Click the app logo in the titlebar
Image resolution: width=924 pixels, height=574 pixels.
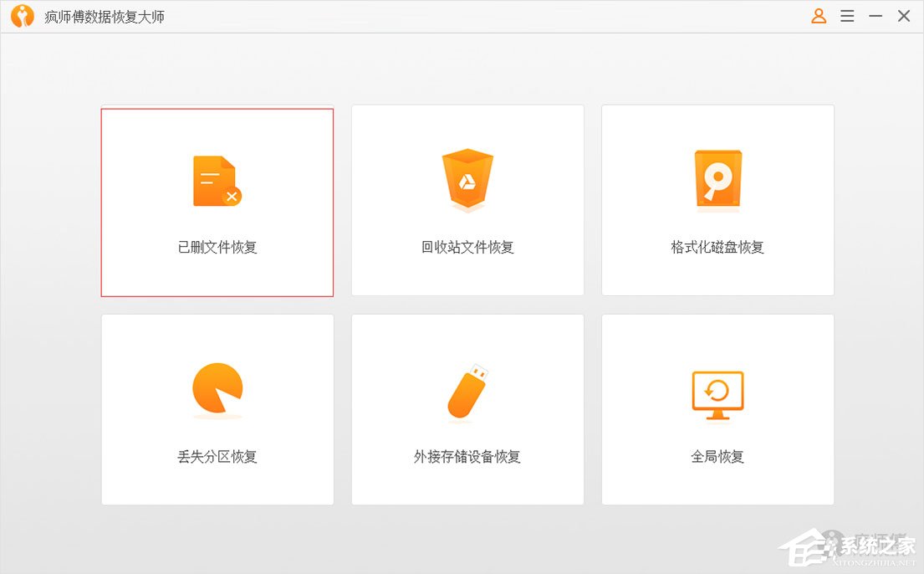22,16
